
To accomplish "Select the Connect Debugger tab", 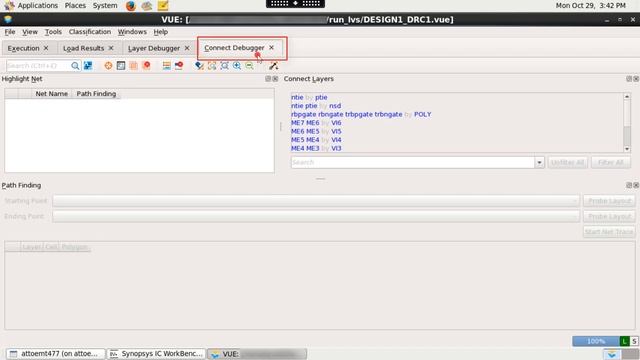I will 234,48.
